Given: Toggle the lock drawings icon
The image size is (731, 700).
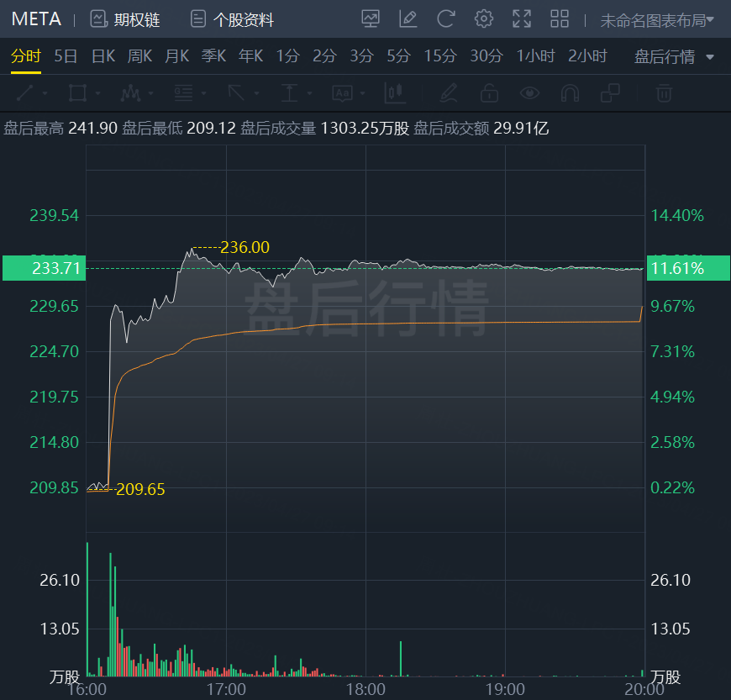Looking at the screenshot, I should [x=489, y=93].
